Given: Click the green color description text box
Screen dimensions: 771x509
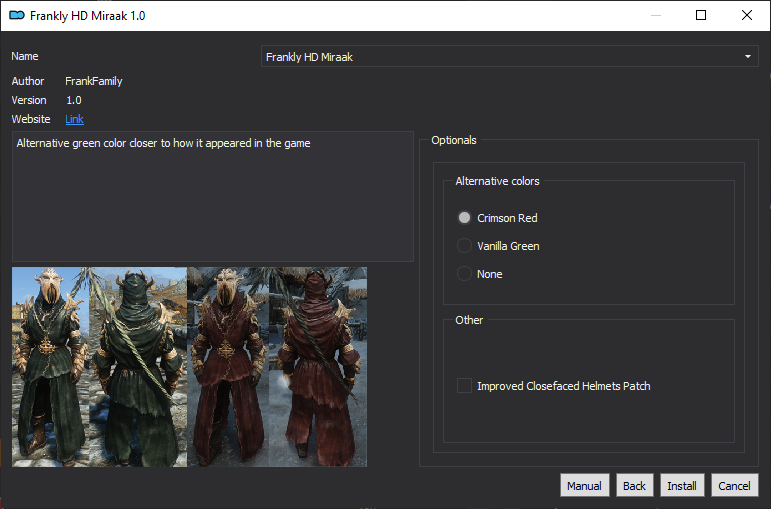Looking at the screenshot, I should click(x=212, y=196).
